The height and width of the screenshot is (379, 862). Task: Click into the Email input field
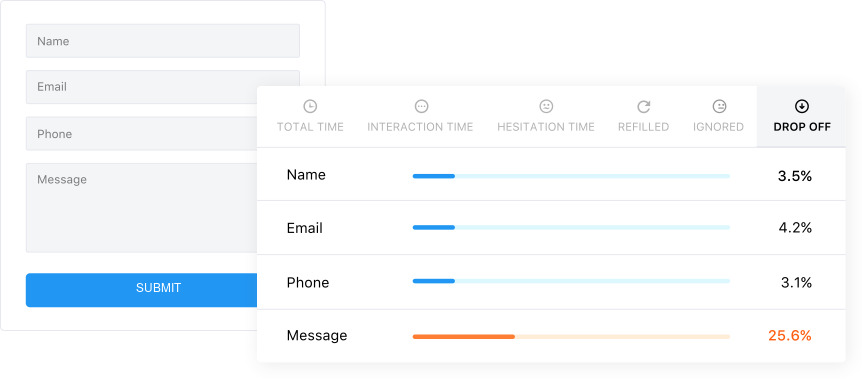point(141,87)
